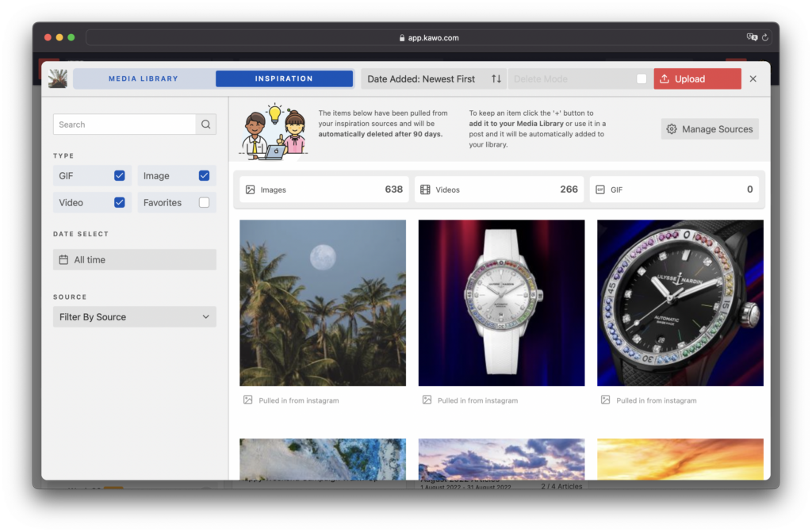
Task: Click 'Pulled in from instagram' under white watch
Action: [x=477, y=400]
